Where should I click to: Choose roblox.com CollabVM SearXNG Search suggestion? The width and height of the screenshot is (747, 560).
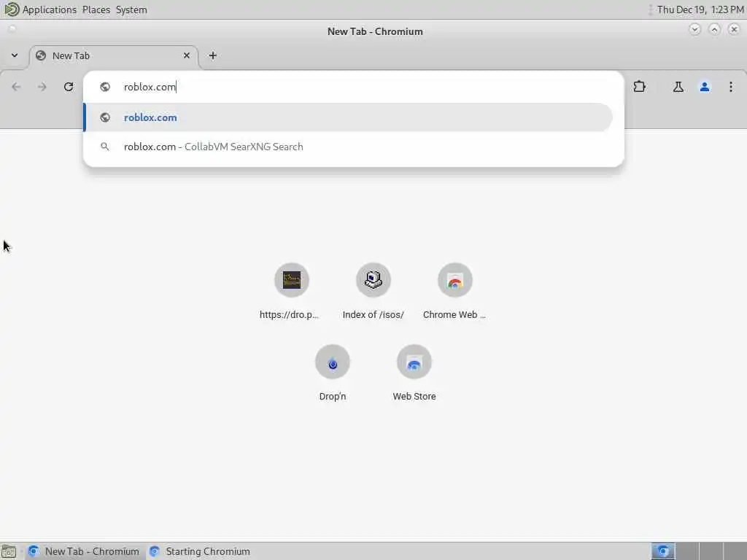coord(348,147)
